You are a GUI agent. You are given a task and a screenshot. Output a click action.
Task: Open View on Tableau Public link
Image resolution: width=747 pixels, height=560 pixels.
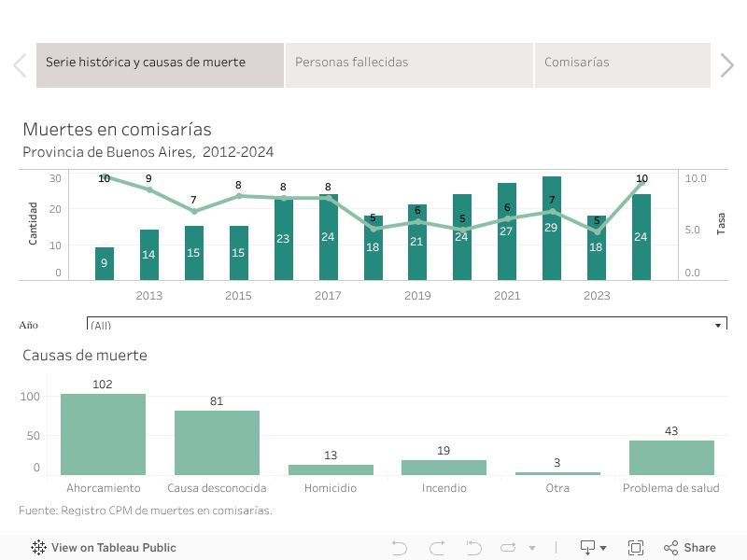click(x=113, y=548)
